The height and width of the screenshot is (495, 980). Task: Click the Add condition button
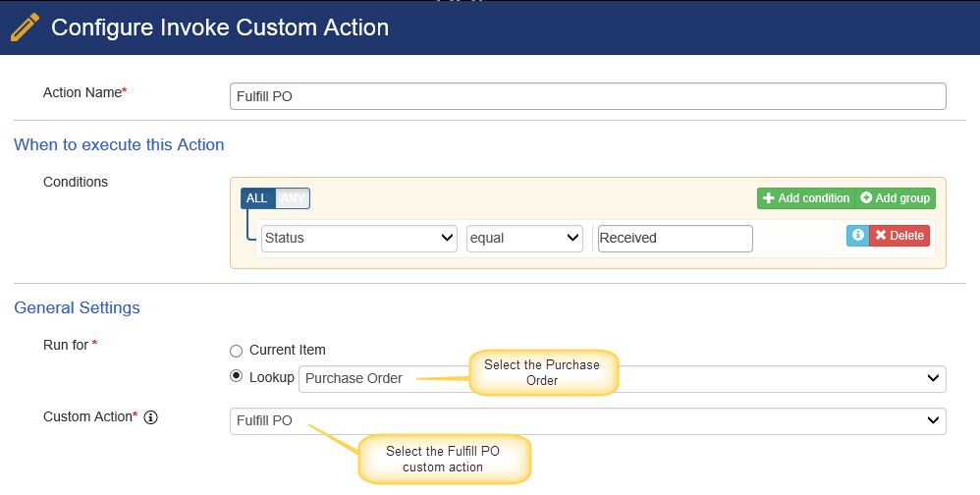(806, 198)
